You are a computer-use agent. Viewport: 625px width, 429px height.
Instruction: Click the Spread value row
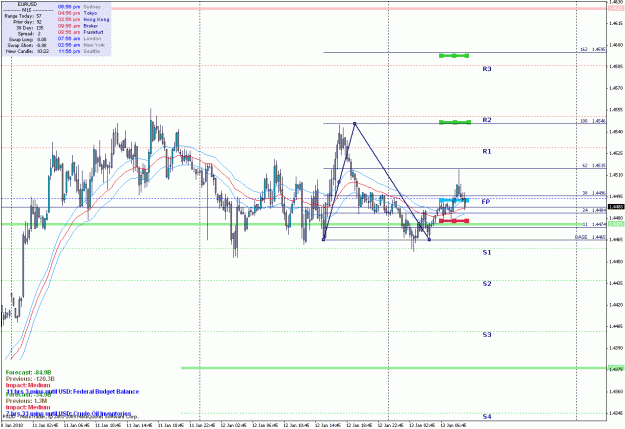click(x=29, y=34)
